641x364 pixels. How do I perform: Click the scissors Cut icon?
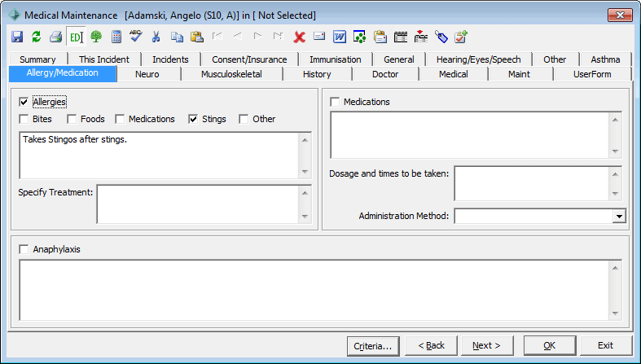click(x=156, y=37)
